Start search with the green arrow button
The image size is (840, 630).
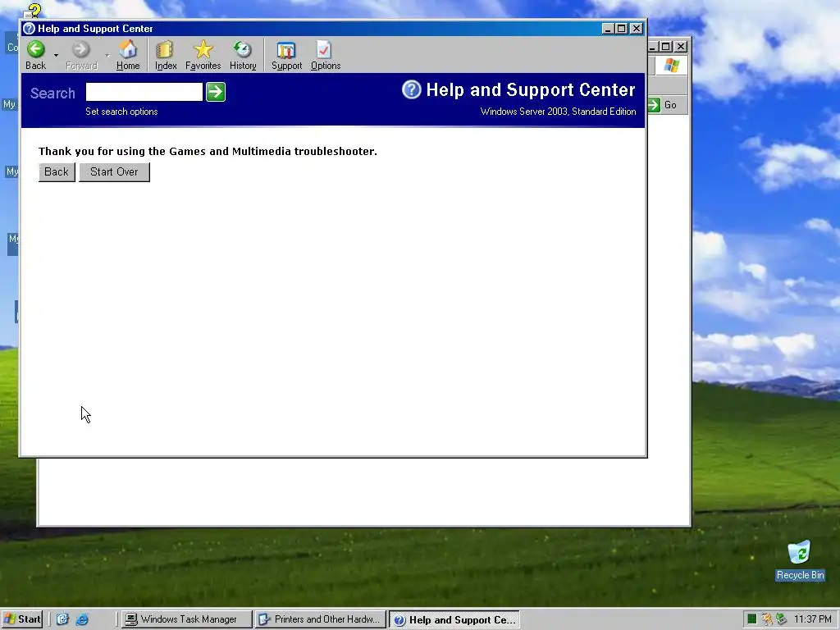tap(216, 92)
